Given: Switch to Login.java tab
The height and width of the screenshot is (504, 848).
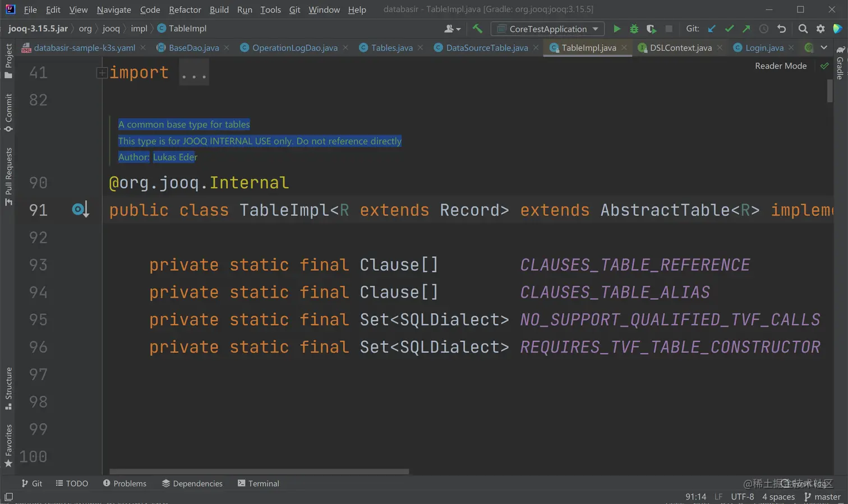Looking at the screenshot, I should pyautogui.click(x=764, y=48).
